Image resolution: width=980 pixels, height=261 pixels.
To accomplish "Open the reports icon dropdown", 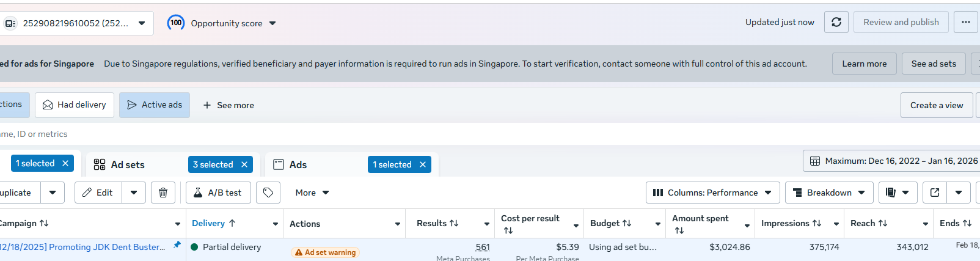I will [x=897, y=193].
